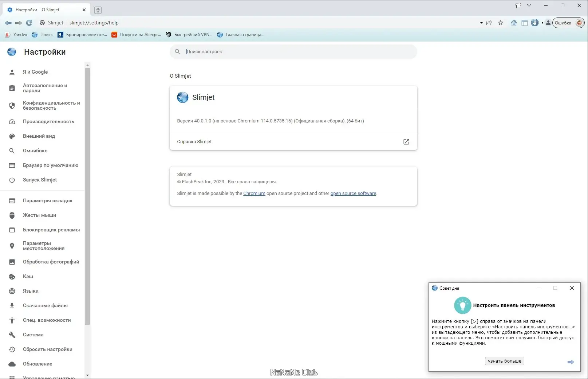
Task: Close the Настройки – О Slimjet tab
Action: (x=84, y=10)
